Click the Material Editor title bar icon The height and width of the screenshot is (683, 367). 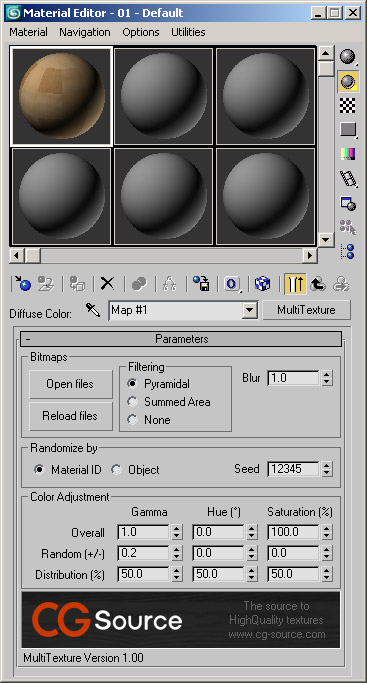coord(13,13)
